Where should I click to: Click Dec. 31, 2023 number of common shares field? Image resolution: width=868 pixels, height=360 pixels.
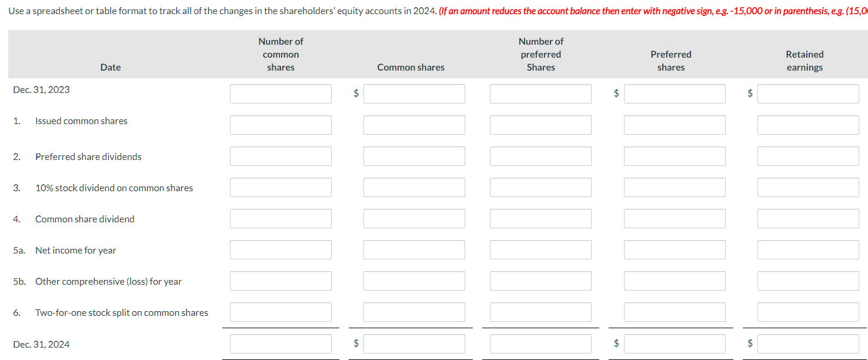pos(281,94)
